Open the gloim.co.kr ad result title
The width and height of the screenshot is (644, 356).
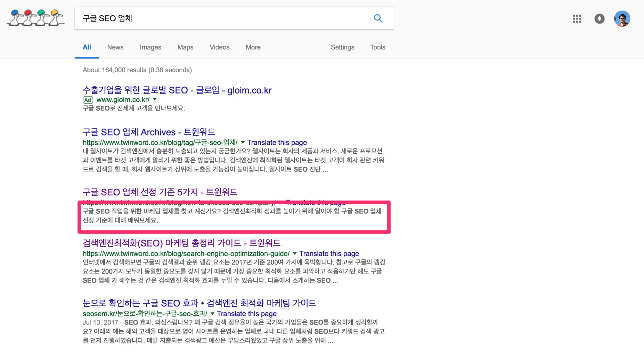click(x=177, y=90)
